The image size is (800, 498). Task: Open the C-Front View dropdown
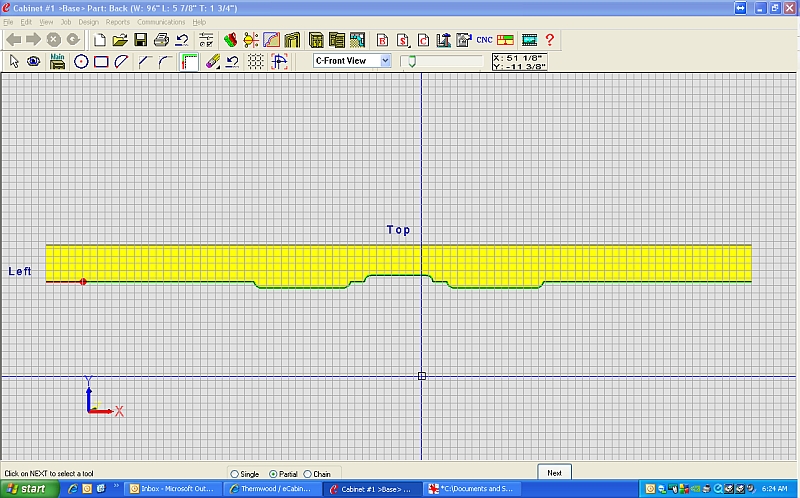tap(385, 61)
